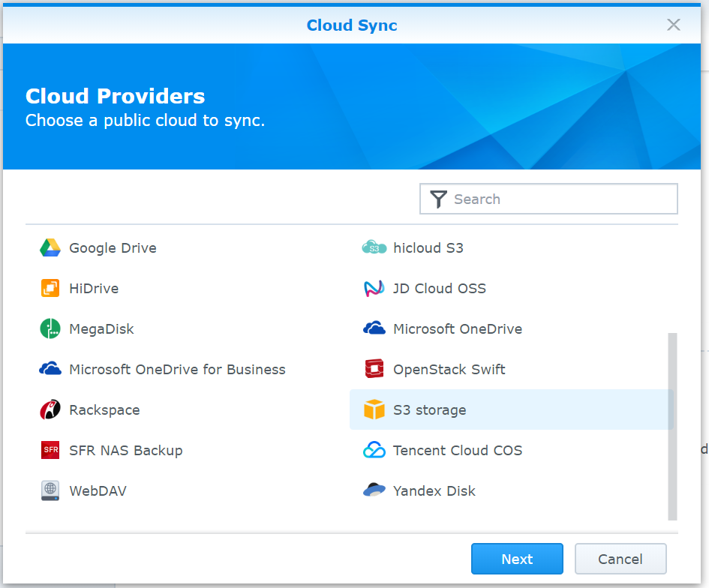
Task: Click the Cancel button
Action: click(x=620, y=559)
